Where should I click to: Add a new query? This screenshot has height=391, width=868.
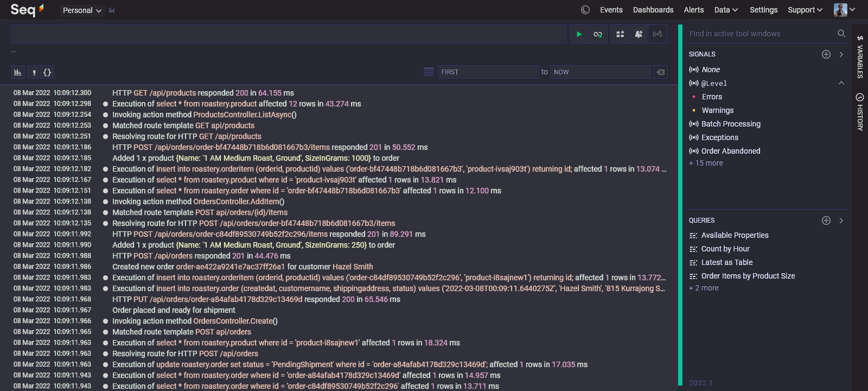coord(826,220)
